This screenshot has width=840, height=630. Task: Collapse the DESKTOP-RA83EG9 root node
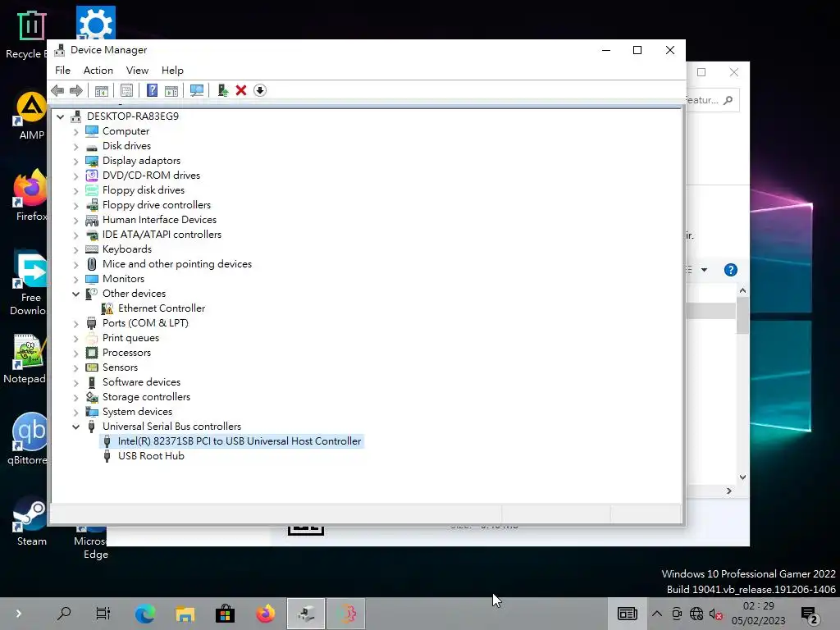coord(61,116)
